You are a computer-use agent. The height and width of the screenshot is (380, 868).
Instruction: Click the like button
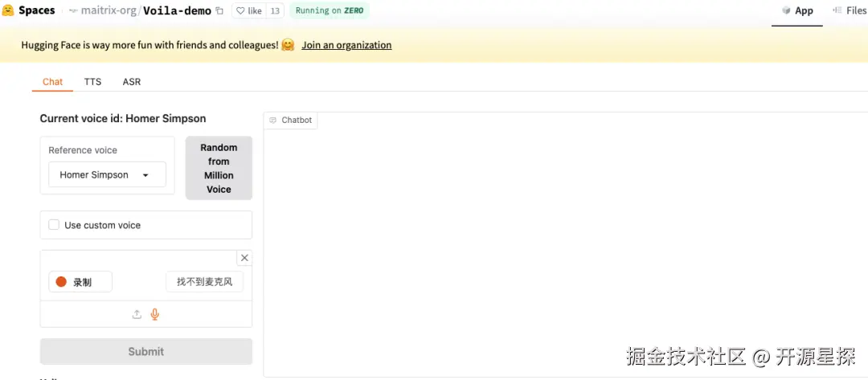point(249,10)
